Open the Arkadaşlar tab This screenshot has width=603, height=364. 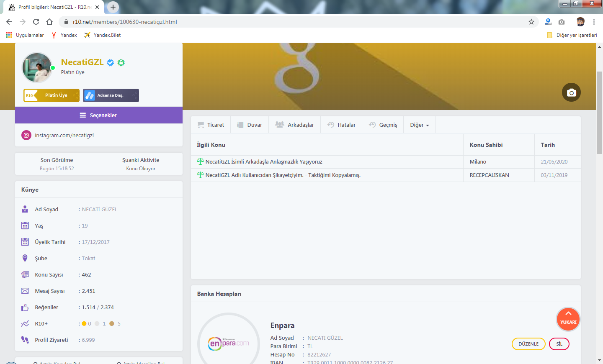(x=295, y=125)
